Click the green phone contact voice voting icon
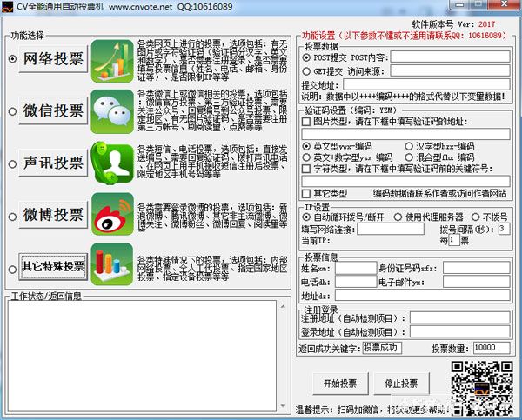522x420 pixels. point(111,163)
